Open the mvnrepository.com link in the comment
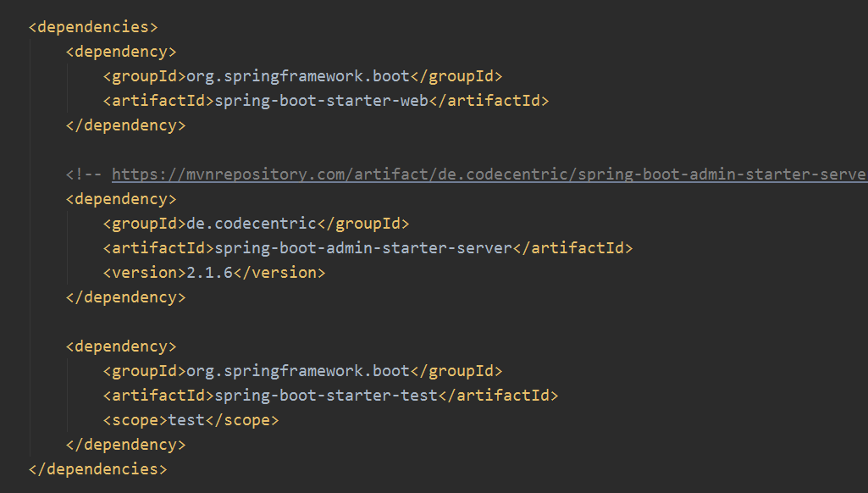Screen dimensions: 868x493 coord(489,174)
